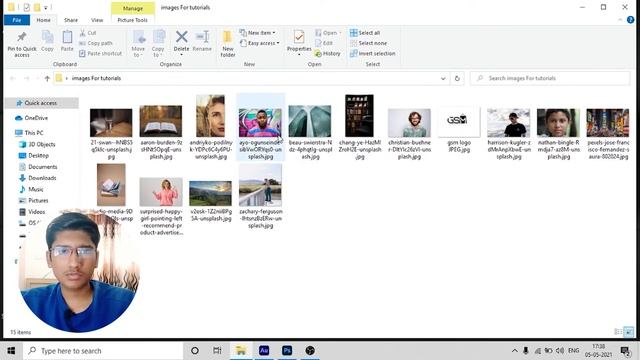Click the Open button in ribbon
This screenshot has width=640, height=360.
tap(328, 33)
